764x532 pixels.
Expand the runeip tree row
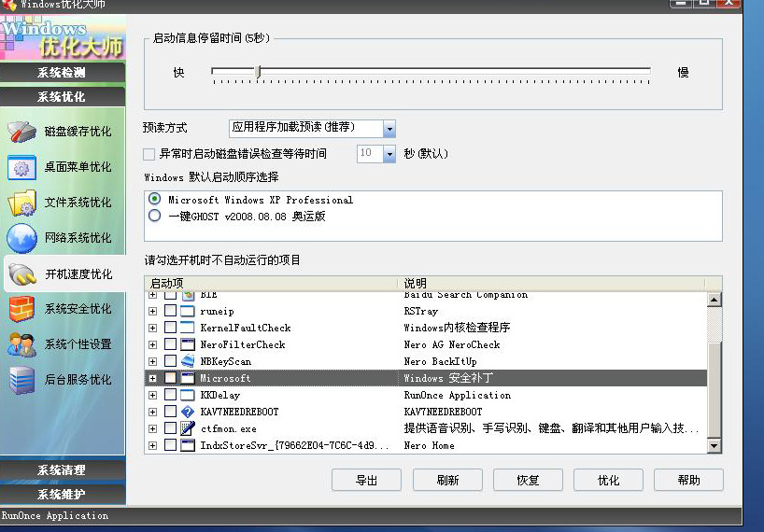click(x=152, y=312)
